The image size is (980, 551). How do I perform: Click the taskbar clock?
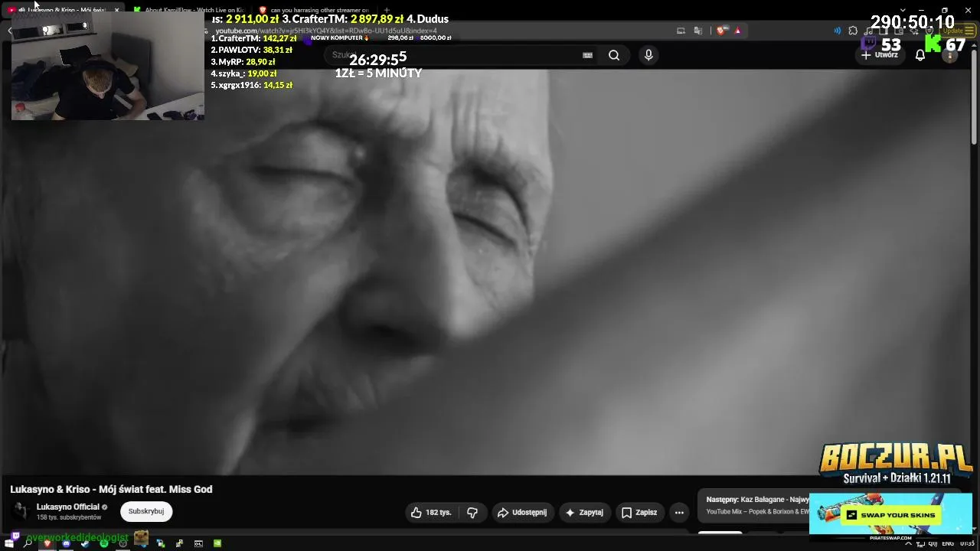[x=968, y=543]
